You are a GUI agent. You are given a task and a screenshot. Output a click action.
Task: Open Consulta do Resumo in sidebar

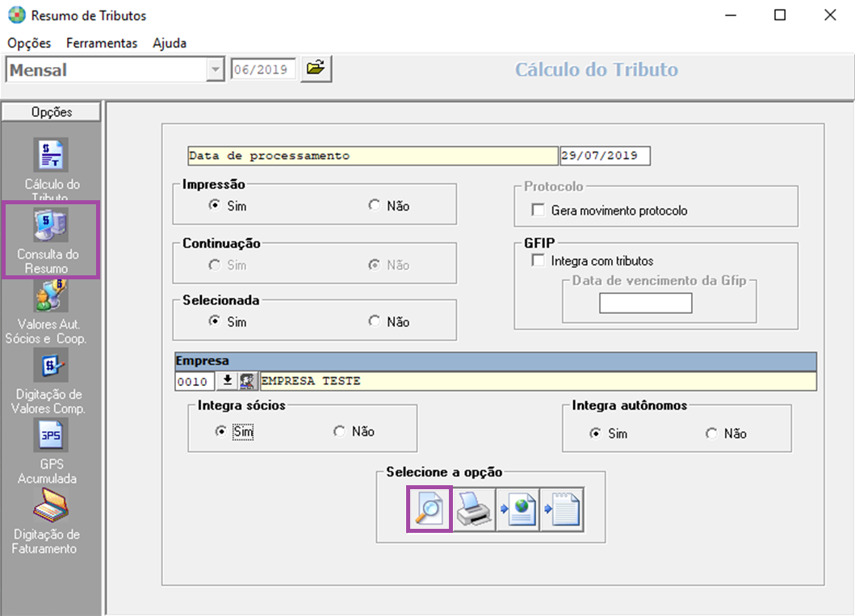[x=50, y=240]
